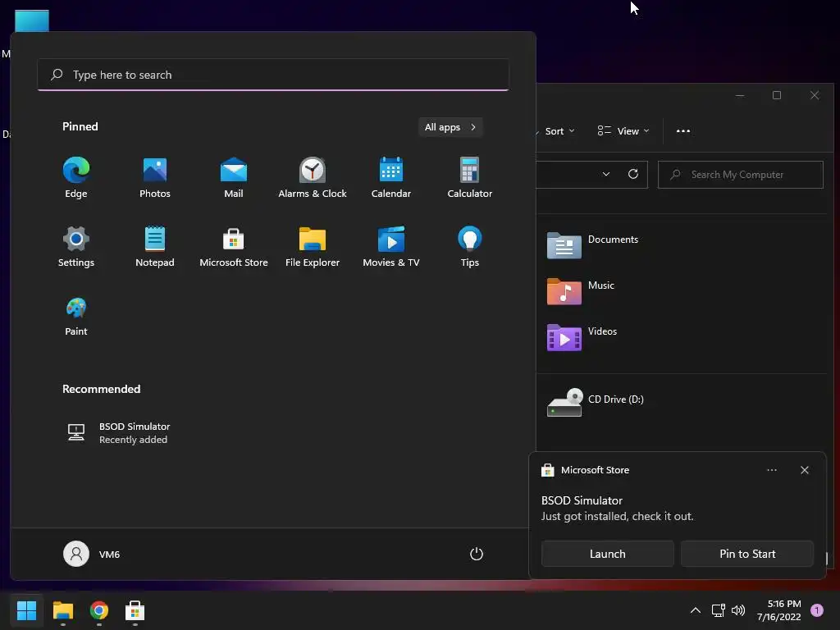Show All apps list
The image size is (840, 630).
click(x=450, y=127)
